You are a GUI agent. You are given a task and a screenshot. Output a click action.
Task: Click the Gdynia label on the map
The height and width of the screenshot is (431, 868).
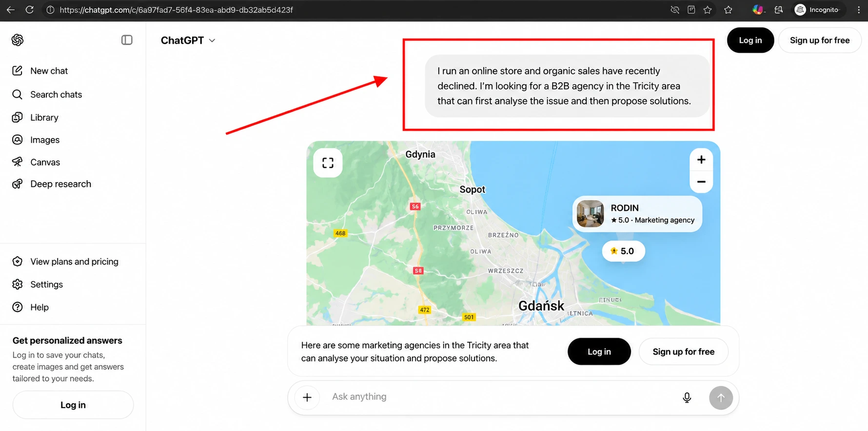[420, 154]
